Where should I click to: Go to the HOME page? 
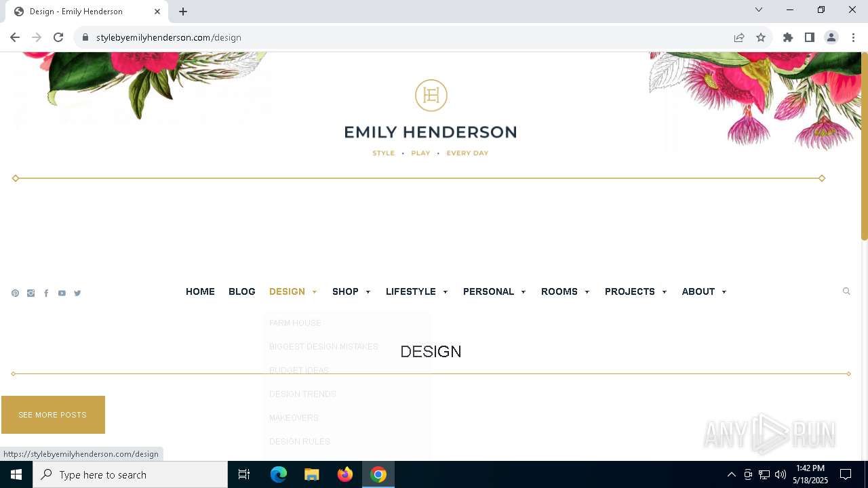[x=200, y=291]
